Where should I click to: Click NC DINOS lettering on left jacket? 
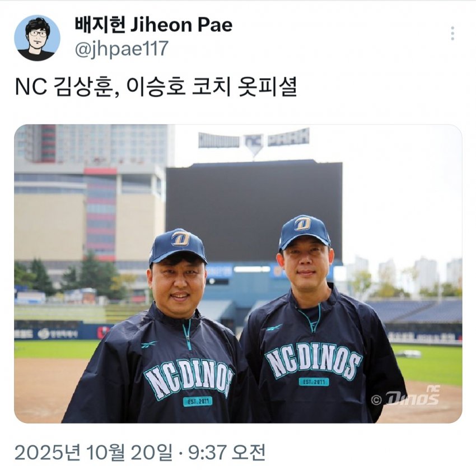(x=189, y=380)
